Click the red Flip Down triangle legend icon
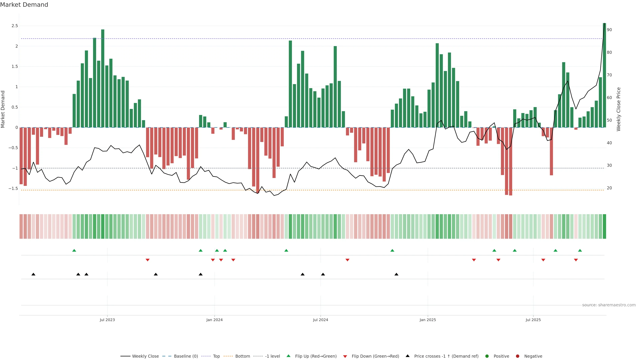This screenshot has height=362, width=644. [345, 356]
